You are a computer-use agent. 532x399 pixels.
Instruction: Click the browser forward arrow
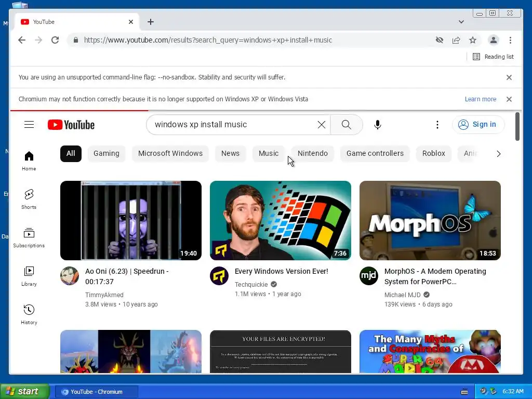[x=38, y=40]
